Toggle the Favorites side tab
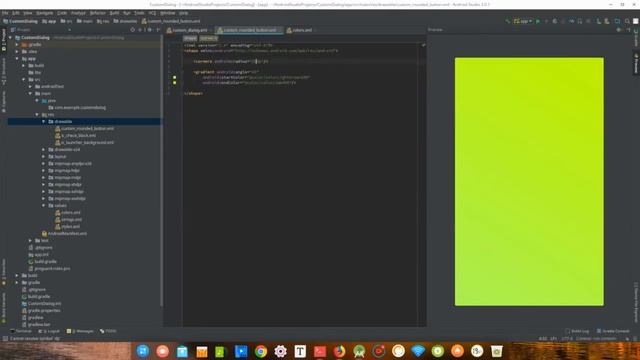The width and height of the screenshot is (640, 360). click(4, 271)
